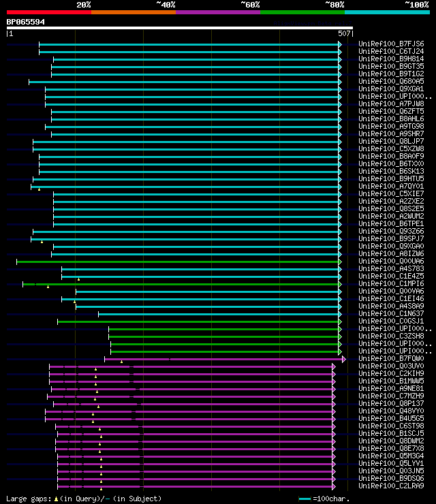Image resolution: width=436 pixels, height=504 pixels.
Task: Click the green alignment bar for Q00UA6
Action: pos(178,262)
